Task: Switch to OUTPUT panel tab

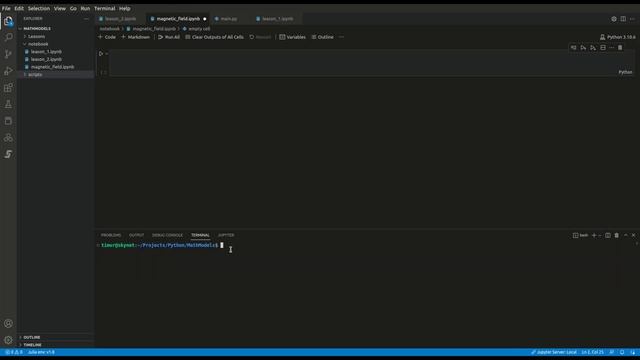Action: (136, 236)
